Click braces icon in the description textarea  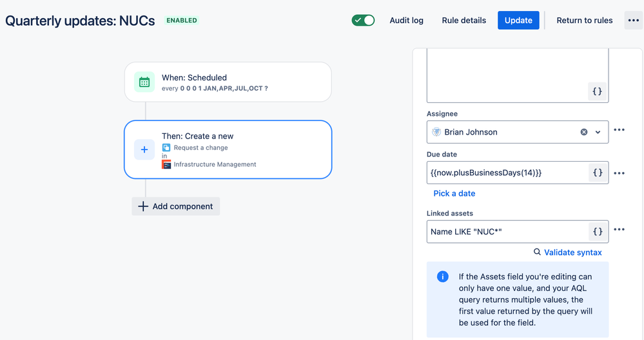point(597,91)
